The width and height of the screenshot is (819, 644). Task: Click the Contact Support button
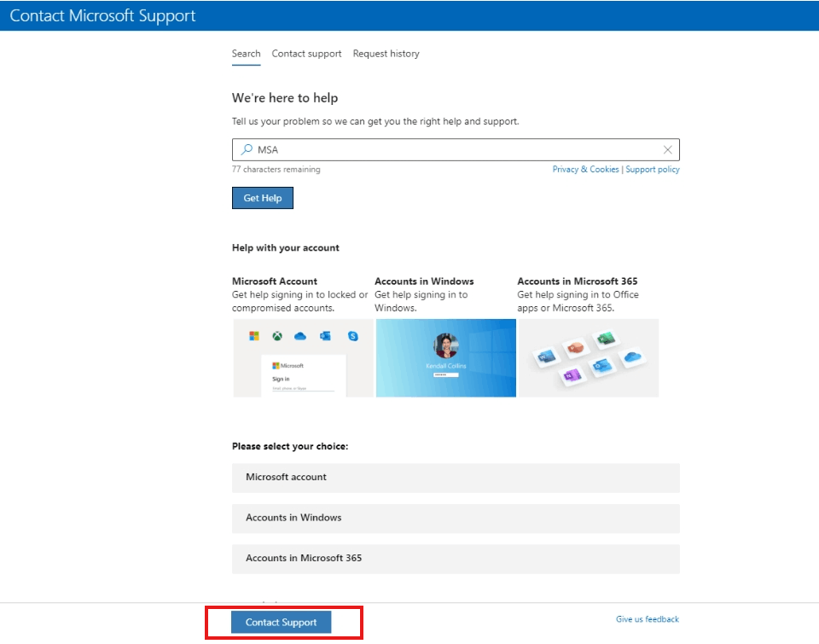tap(281, 622)
